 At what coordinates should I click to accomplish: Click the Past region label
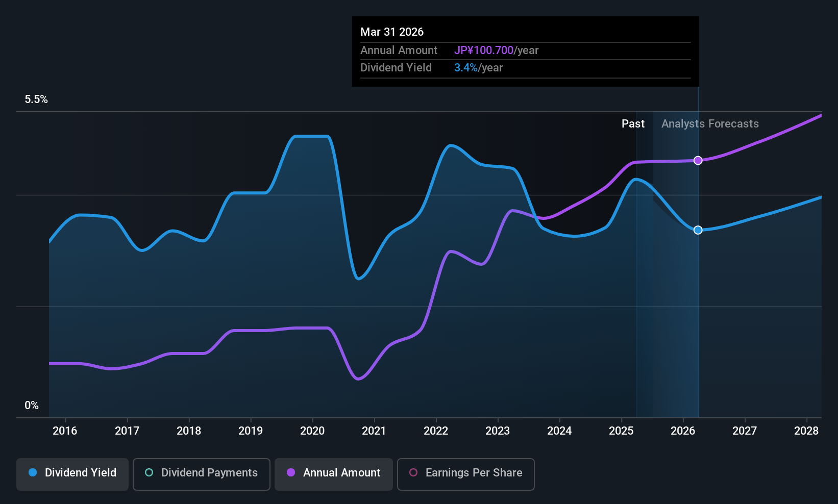click(x=633, y=124)
